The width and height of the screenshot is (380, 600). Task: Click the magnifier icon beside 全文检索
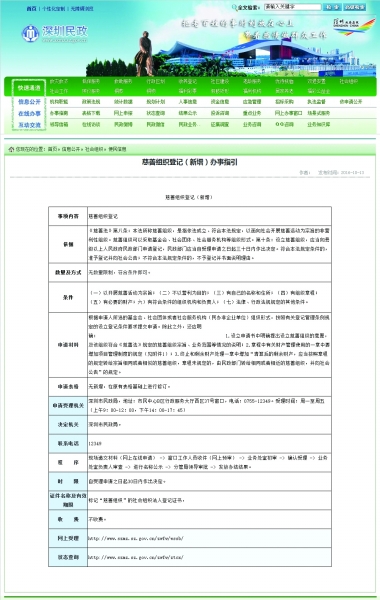(x=235, y=7)
